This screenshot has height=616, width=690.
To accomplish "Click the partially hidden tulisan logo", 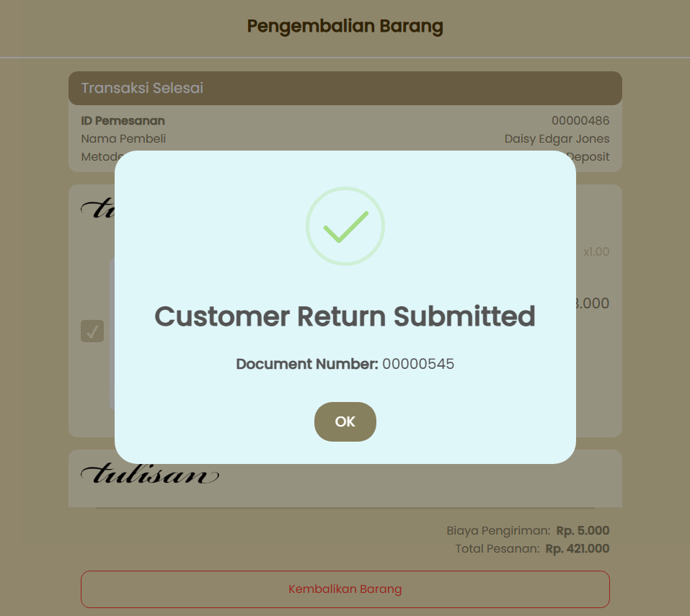I will pos(97,208).
